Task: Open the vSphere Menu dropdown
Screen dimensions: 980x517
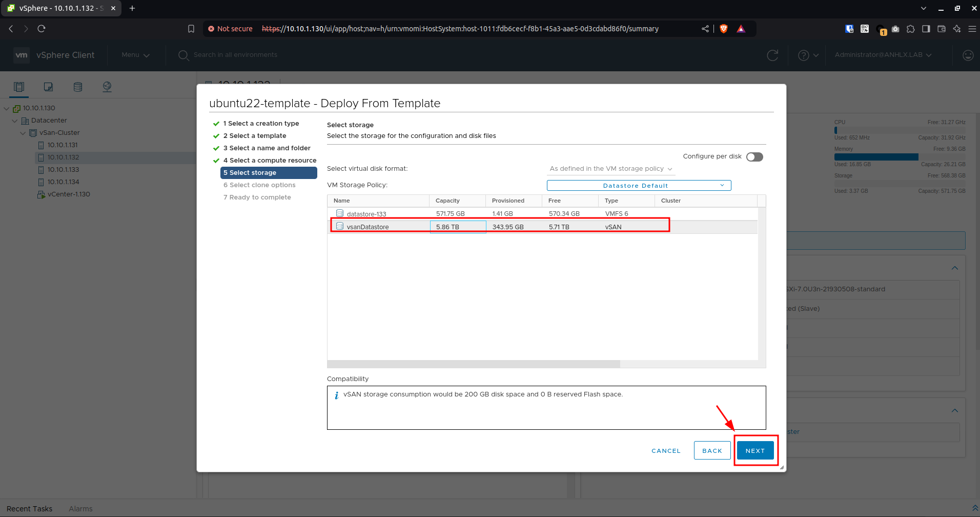Action: click(135, 55)
